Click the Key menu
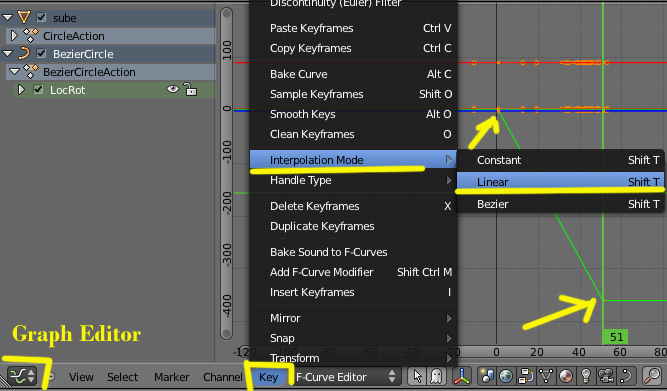 pyautogui.click(x=268, y=377)
